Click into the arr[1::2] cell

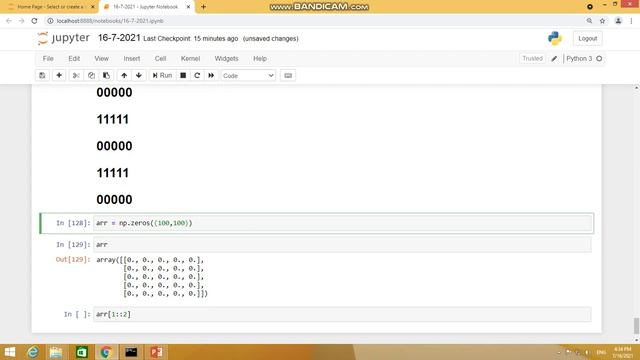tap(342, 314)
